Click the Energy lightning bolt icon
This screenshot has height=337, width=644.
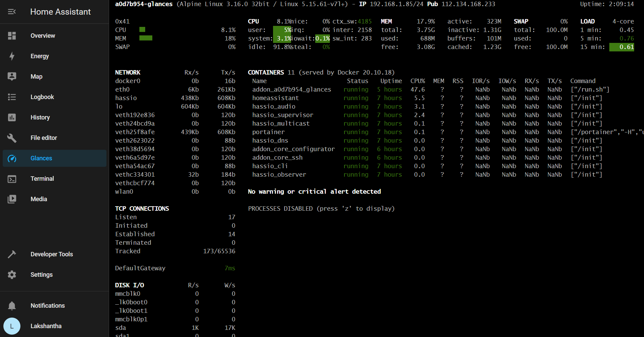[12, 56]
